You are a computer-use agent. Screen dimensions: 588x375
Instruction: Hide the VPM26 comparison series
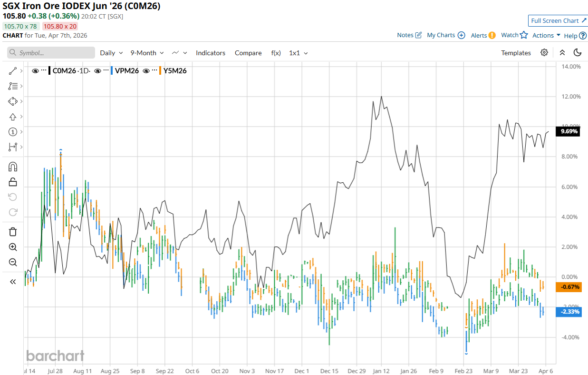tap(97, 71)
